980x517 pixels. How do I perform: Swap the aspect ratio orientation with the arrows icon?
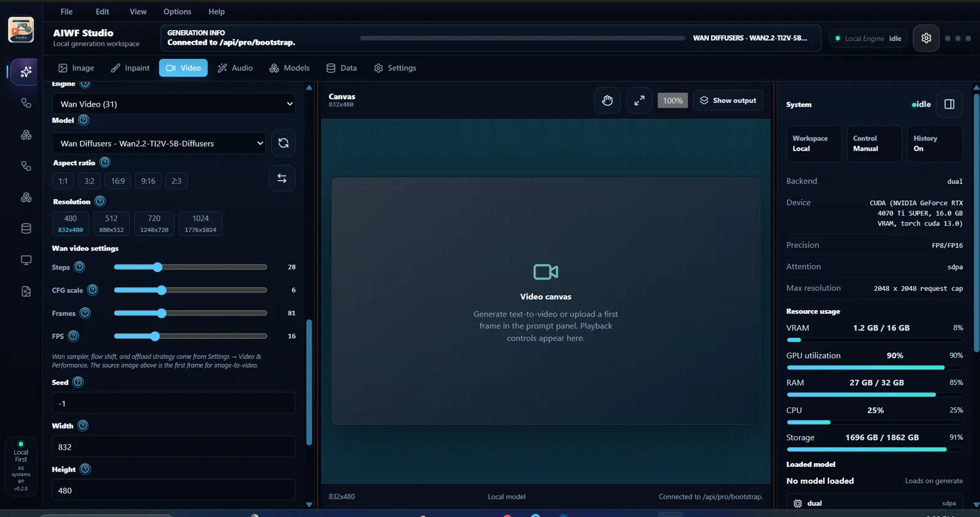coord(282,178)
